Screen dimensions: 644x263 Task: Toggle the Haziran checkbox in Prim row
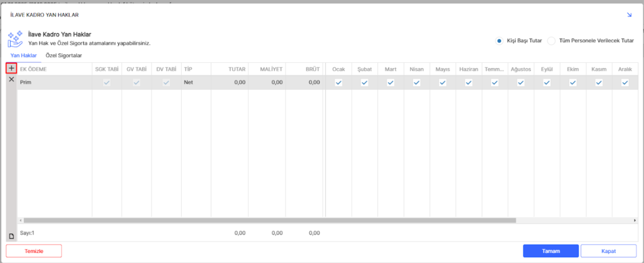tap(469, 82)
